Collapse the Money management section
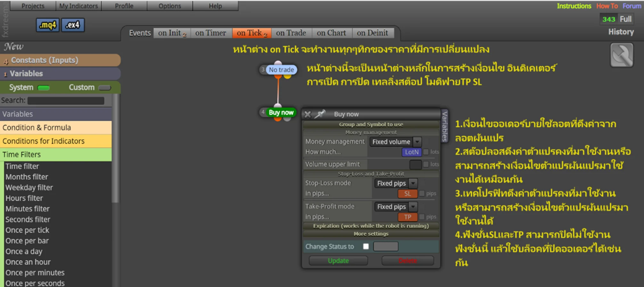 click(371, 132)
